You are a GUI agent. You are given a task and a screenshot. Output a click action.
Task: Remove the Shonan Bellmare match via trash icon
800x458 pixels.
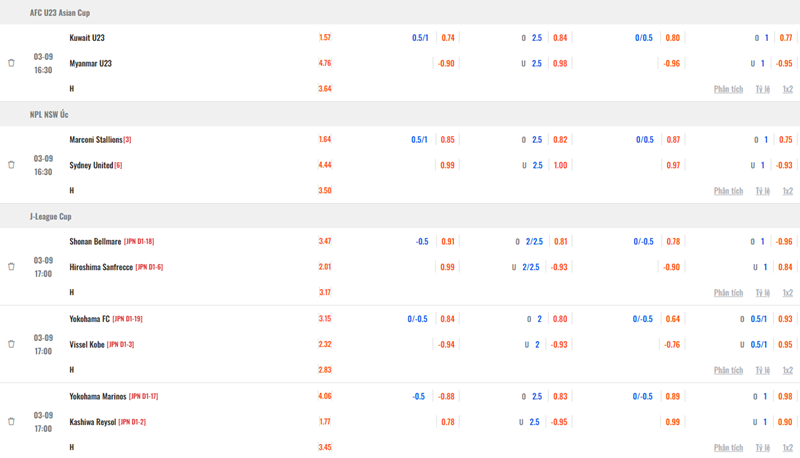(x=11, y=267)
